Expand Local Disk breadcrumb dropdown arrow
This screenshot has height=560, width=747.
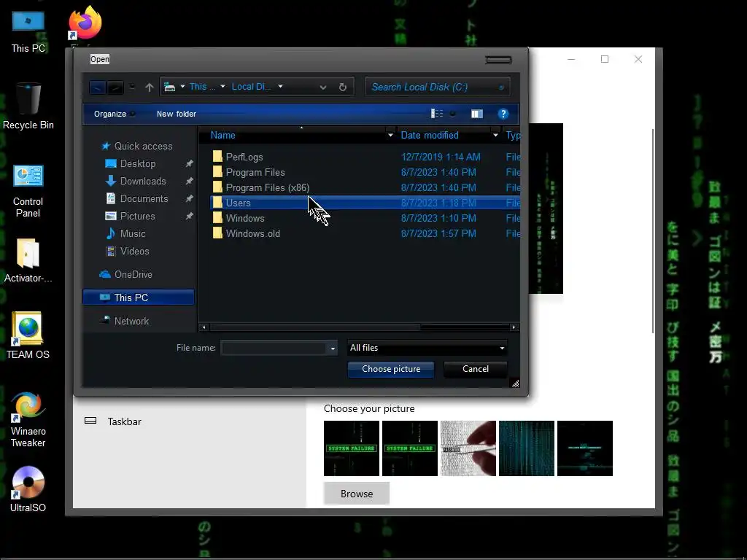(x=281, y=87)
